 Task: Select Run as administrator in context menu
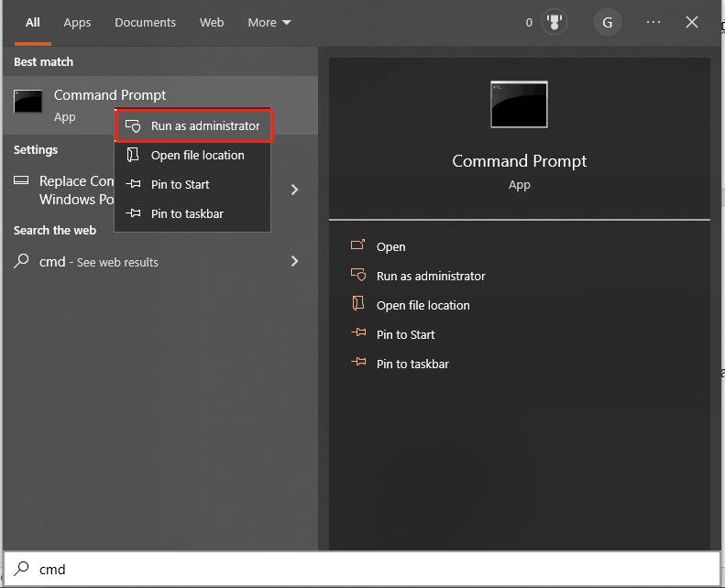pos(204,126)
